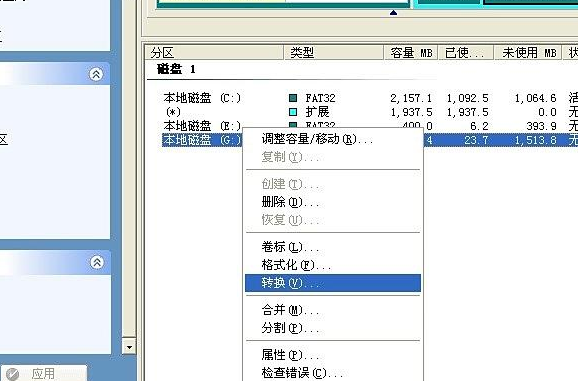Click the 扩展 type text
Image resolution: width=578 pixels, height=381 pixels.
(x=317, y=112)
